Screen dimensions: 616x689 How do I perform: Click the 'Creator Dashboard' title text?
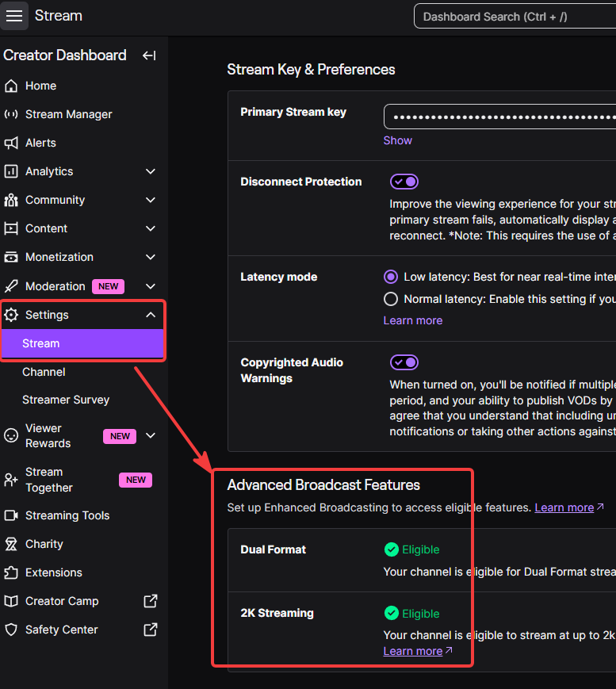pos(65,56)
